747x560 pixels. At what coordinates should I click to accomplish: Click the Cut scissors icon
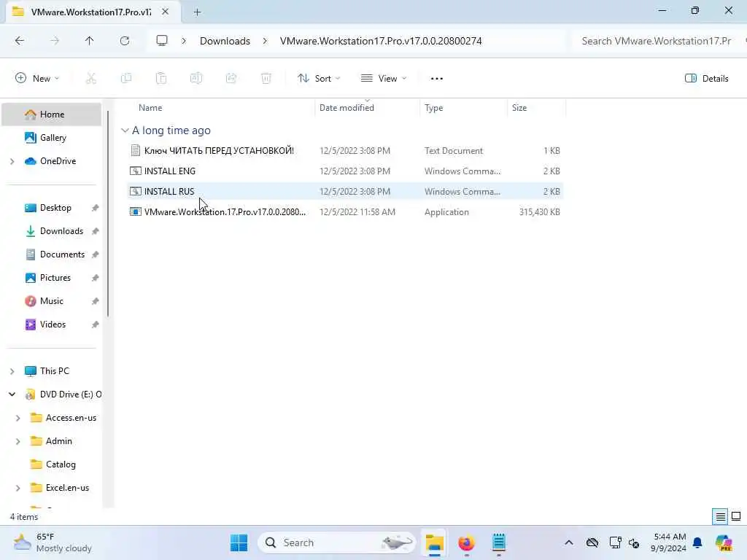tap(90, 79)
